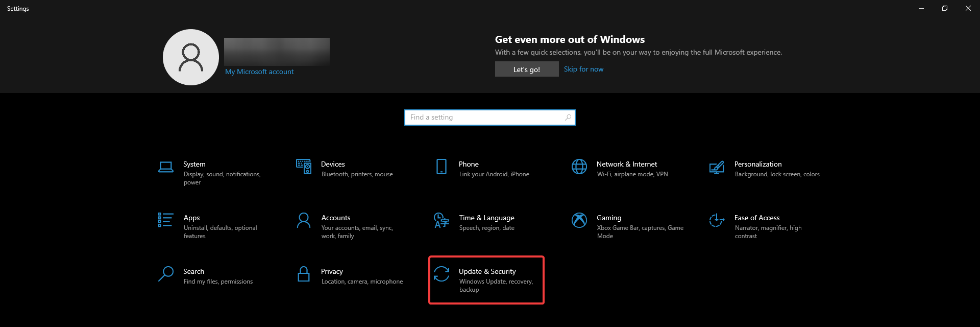Click the Devices keyboard and speaker icon
This screenshot has width=980, height=327.
pos(304,167)
